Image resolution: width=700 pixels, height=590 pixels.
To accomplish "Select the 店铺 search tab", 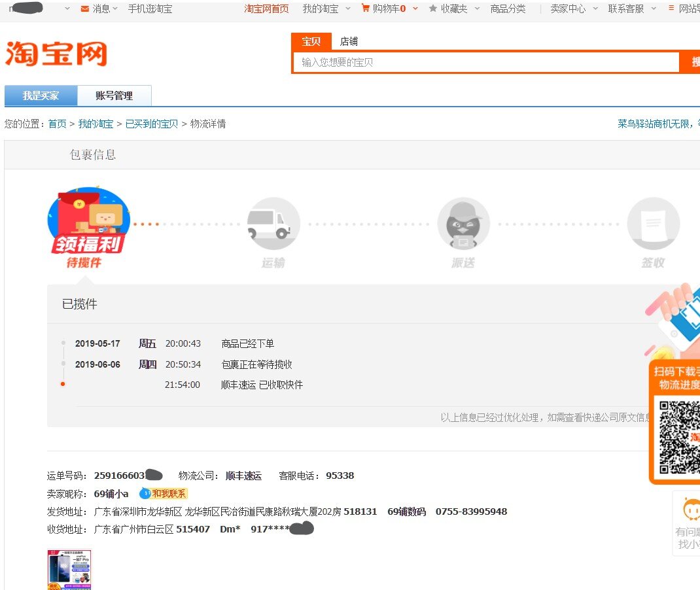I will tap(349, 41).
